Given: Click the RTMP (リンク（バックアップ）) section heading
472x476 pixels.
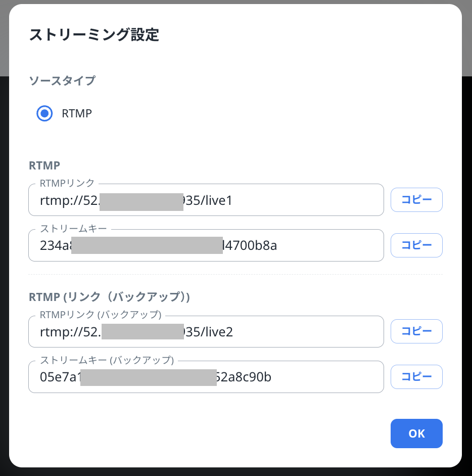Looking at the screenshot, I should [110, 297].
